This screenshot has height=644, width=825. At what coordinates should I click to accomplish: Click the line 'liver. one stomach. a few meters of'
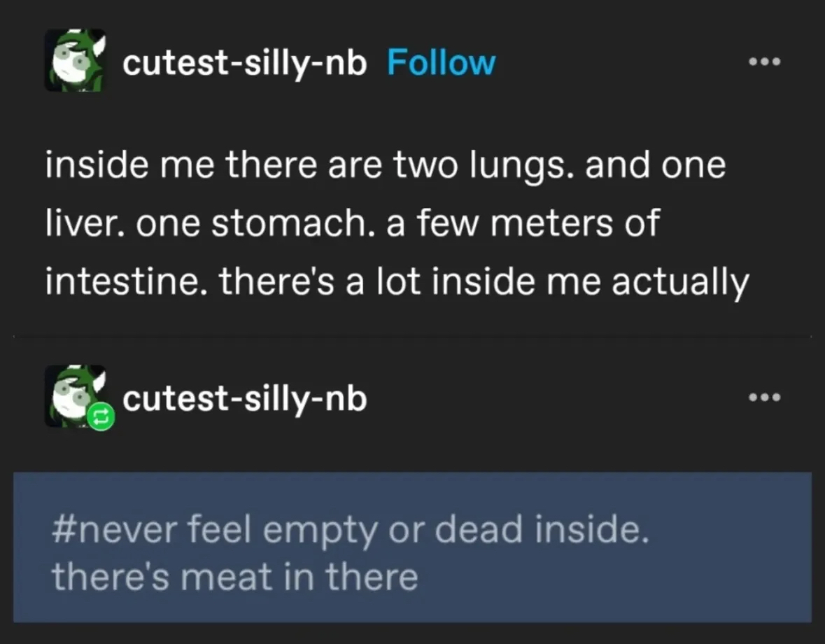353,225
